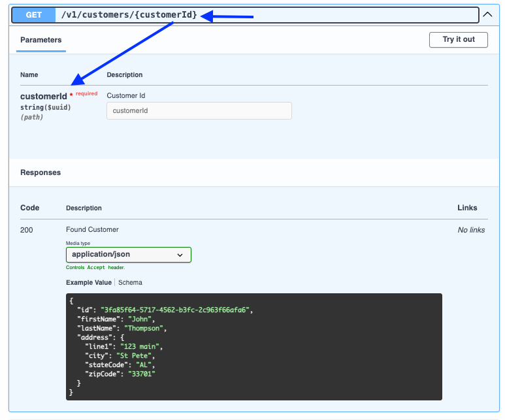
Task: Collapse the operation with the chevron arrow
Action: click(487, 14)
